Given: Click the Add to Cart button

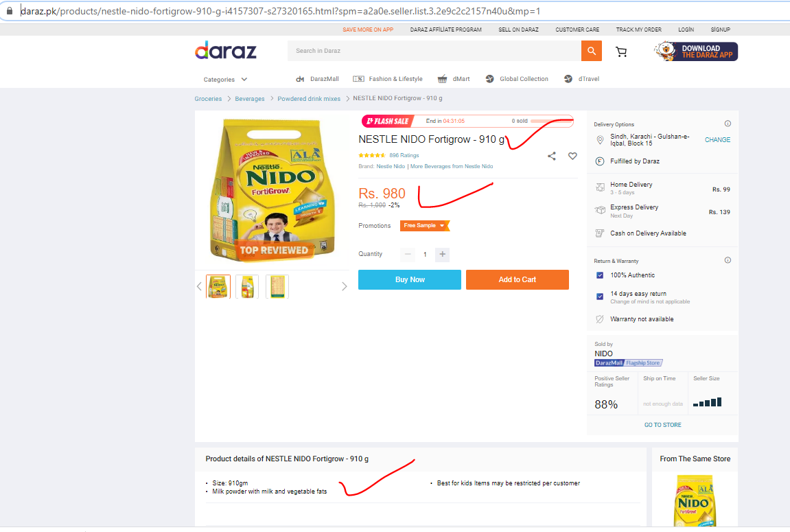Looking at the screenshot, I should click(x=518, y=279).
